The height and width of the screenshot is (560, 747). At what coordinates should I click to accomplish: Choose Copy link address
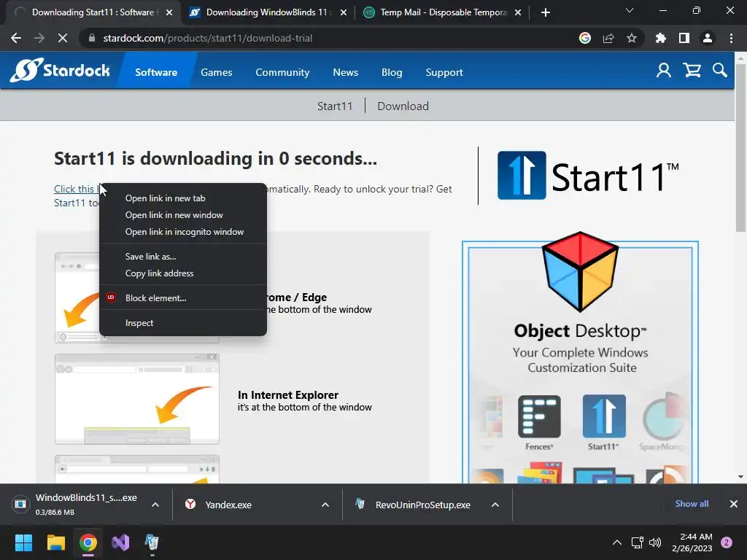point(183,273)
